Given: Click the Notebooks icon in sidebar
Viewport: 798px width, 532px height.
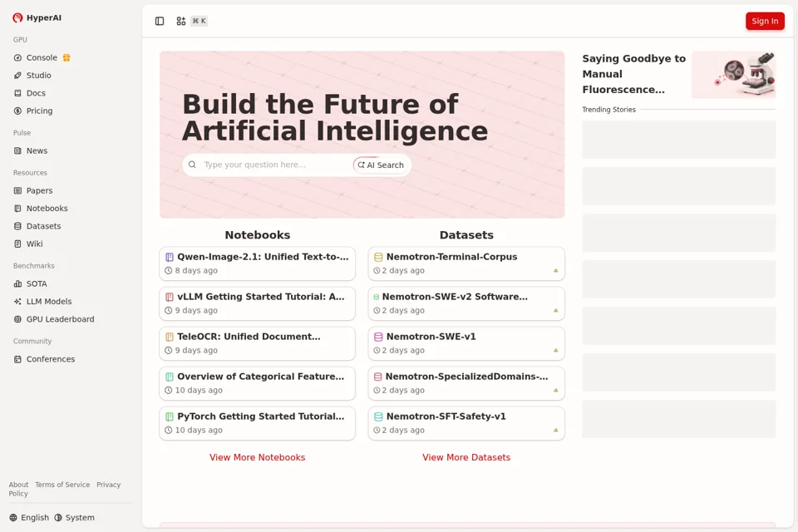Looking at the screenshot, I should (17, 208).
